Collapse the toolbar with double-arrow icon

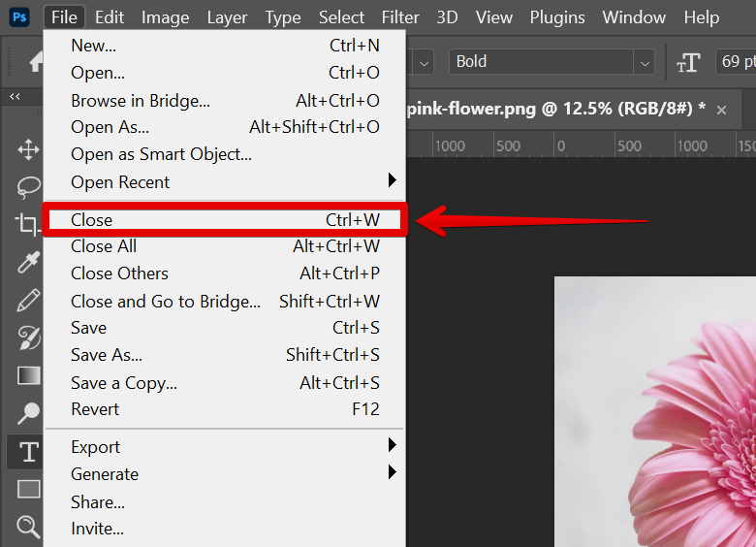(15, 96)
